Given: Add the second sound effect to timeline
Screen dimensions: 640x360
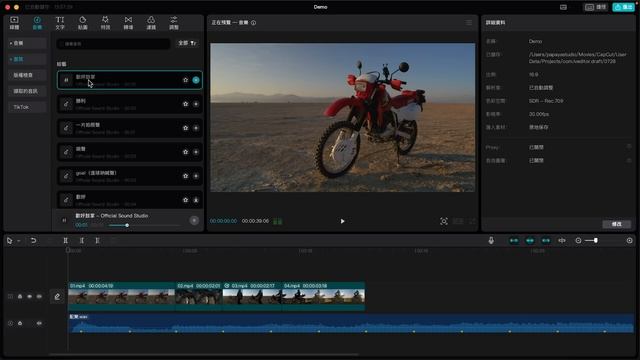Looking at the screenshot, I should pos(196,104).
